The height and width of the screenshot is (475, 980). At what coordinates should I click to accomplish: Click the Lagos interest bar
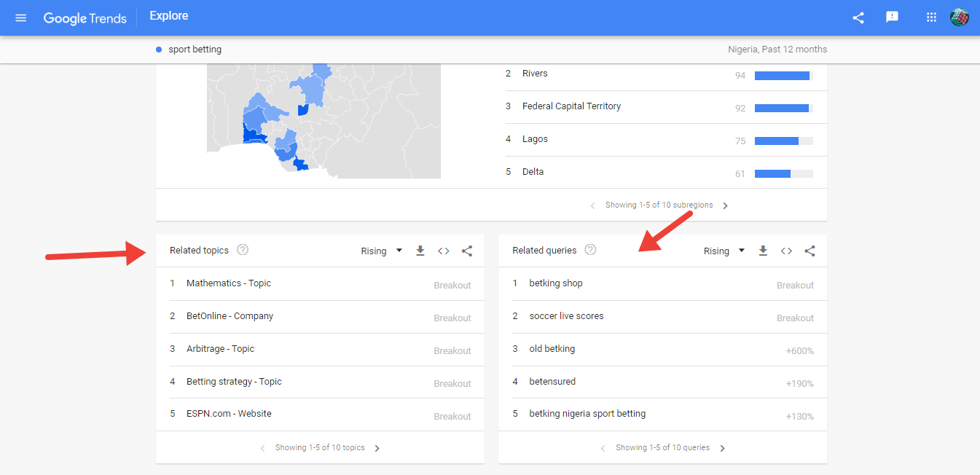(784, 141)
